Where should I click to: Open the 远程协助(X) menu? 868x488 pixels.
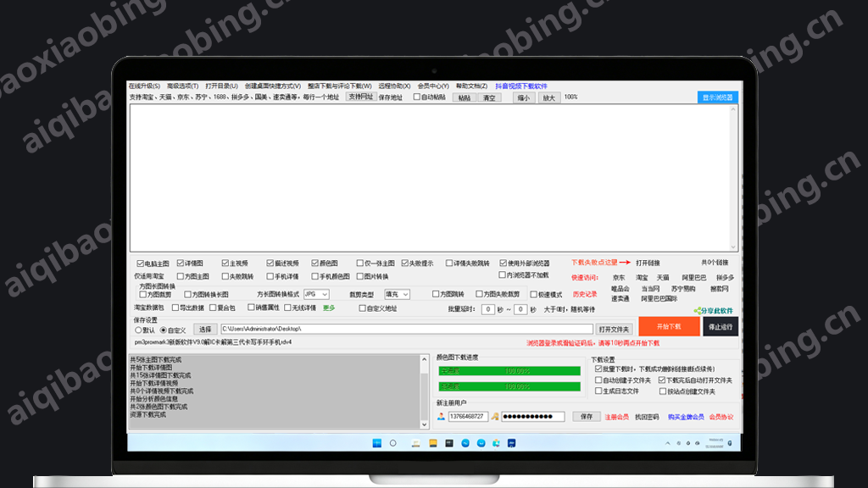pos(395,86)
